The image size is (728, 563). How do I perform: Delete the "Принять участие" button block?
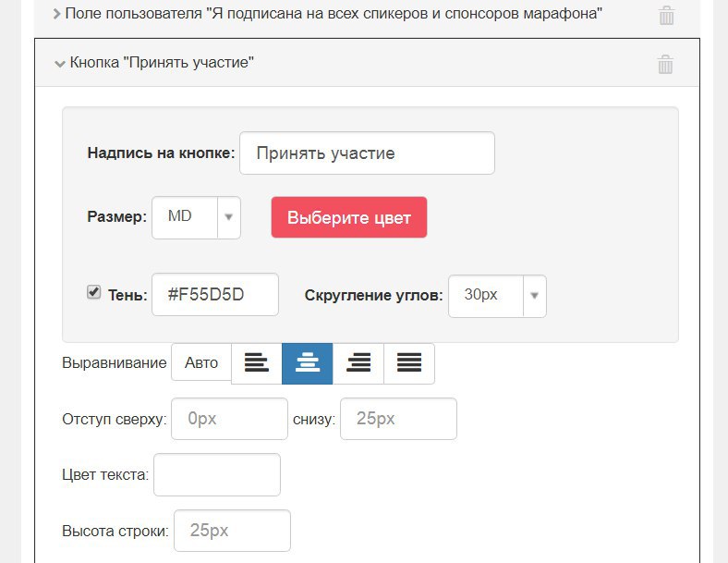click(x=665, y=64)
